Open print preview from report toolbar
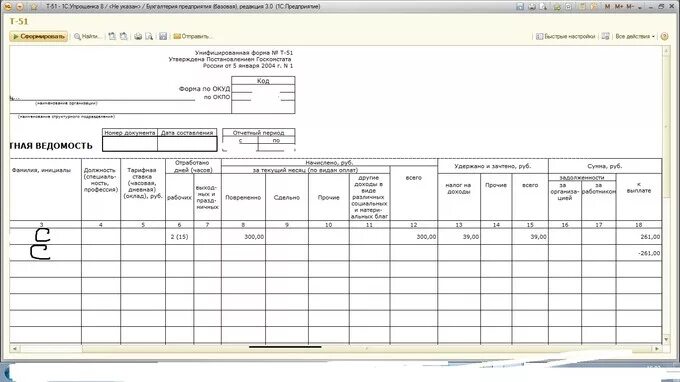 [149, 36]
